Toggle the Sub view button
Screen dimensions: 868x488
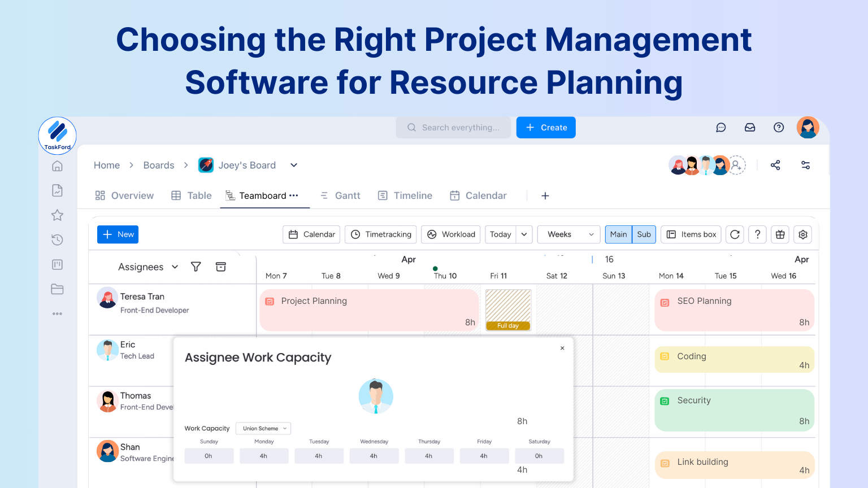click(x=644, y=234)
